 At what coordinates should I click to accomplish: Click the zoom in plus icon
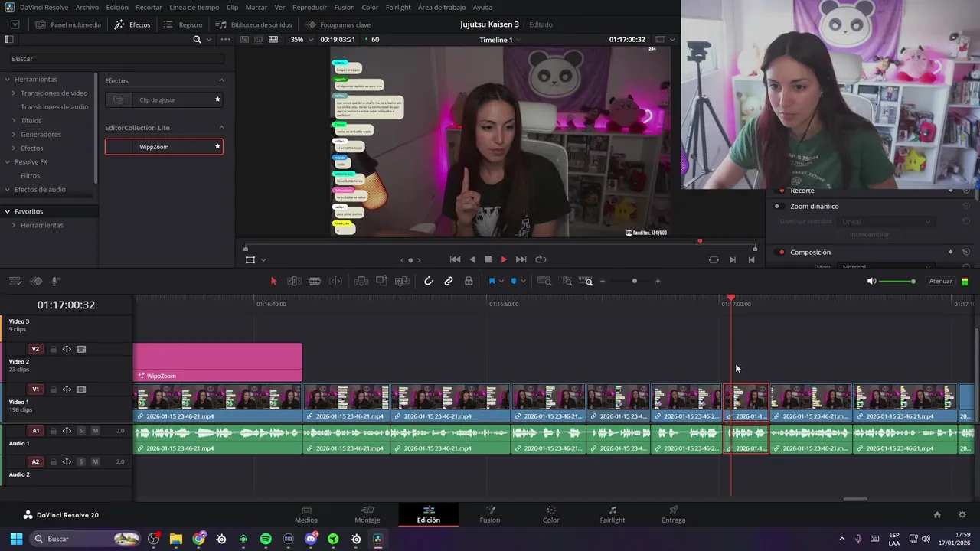658,281
